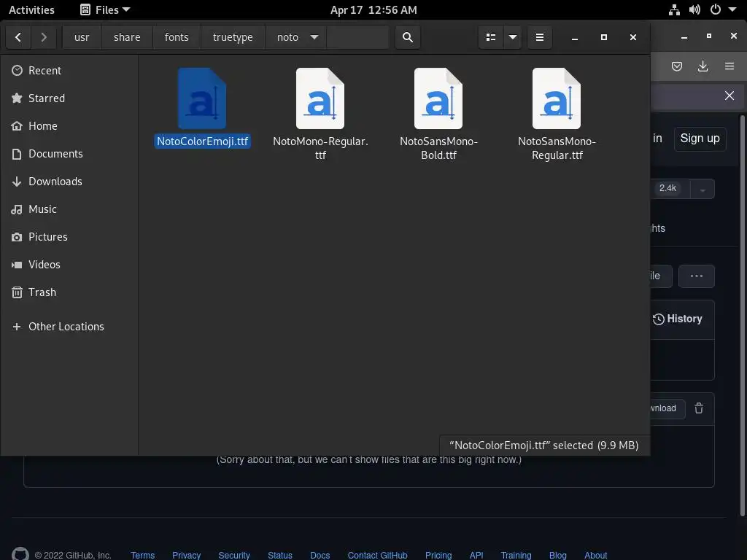This screenshot has width=747, height=560.
Task: Open Blog link in GitHub footer
Action: pyautogui.click(x=558, y=555)
